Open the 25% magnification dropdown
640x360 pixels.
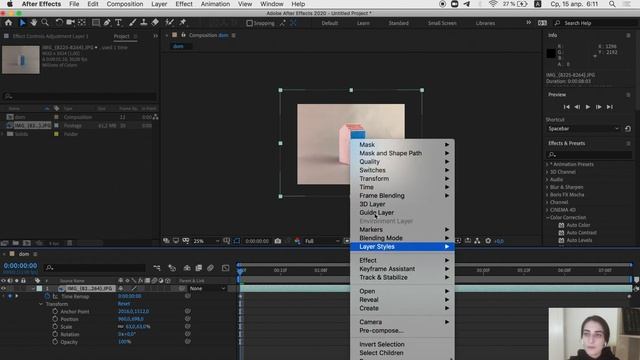click(x=206, y=241)
